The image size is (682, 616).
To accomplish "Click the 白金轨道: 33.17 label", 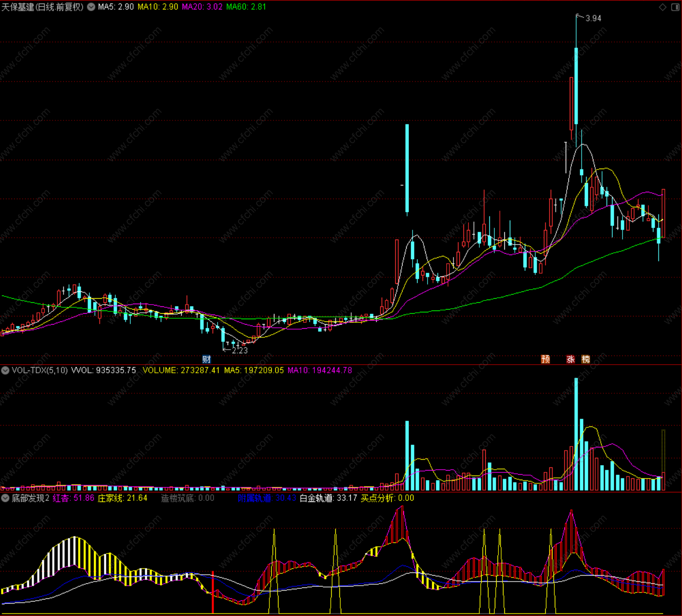I will (329, 498).
